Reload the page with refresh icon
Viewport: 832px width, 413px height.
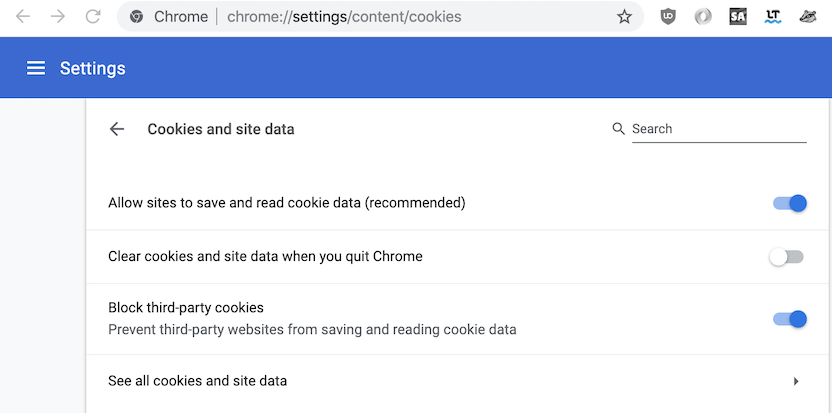93,16
